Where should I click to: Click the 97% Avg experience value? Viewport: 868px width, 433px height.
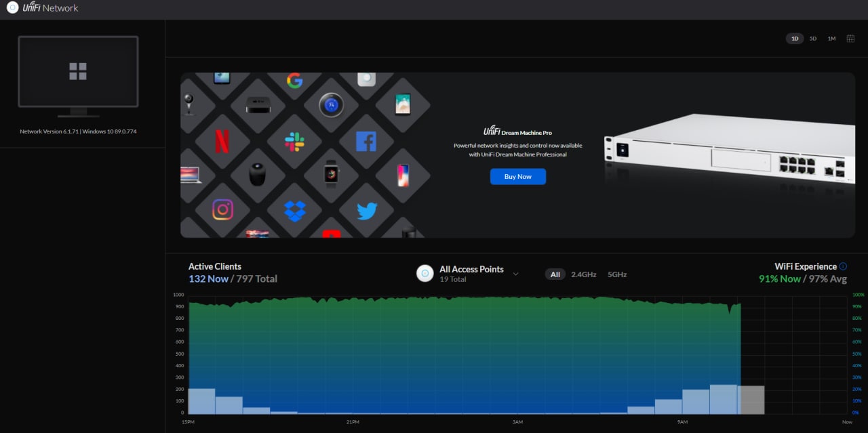[827, 279]
